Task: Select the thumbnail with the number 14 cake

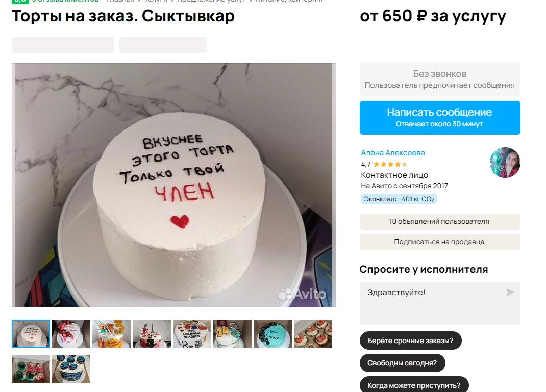Action: (x=232, y=333)
